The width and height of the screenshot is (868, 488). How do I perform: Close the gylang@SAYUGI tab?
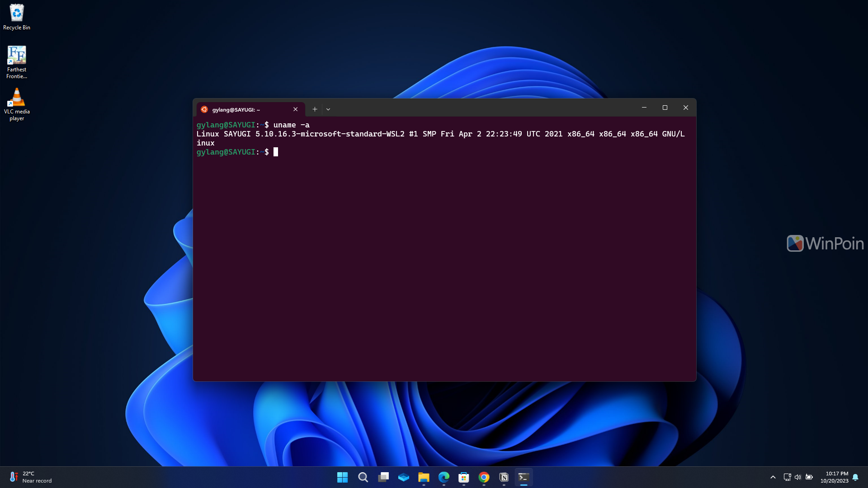tap(295, 109)
